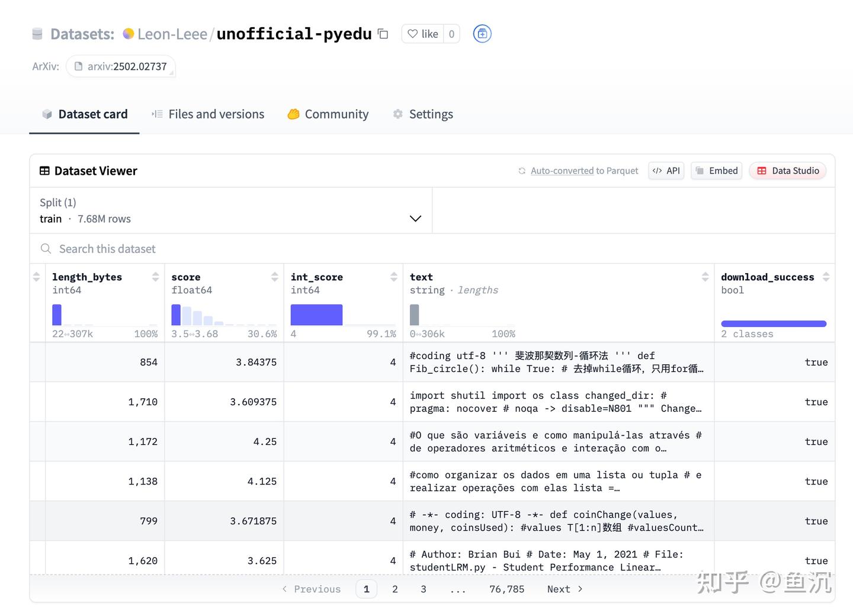Open the Embed options for the viewer
This screenshot has height=616, width=853.
(716, 171)
